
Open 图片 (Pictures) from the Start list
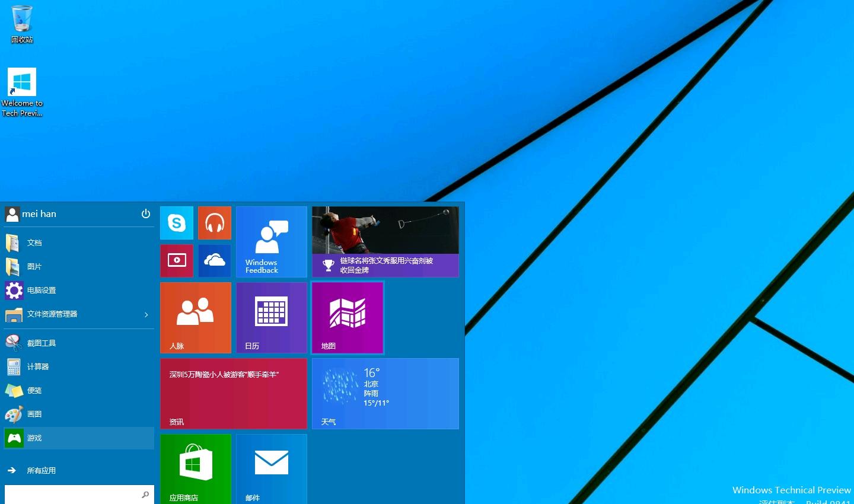click(79, 266)
